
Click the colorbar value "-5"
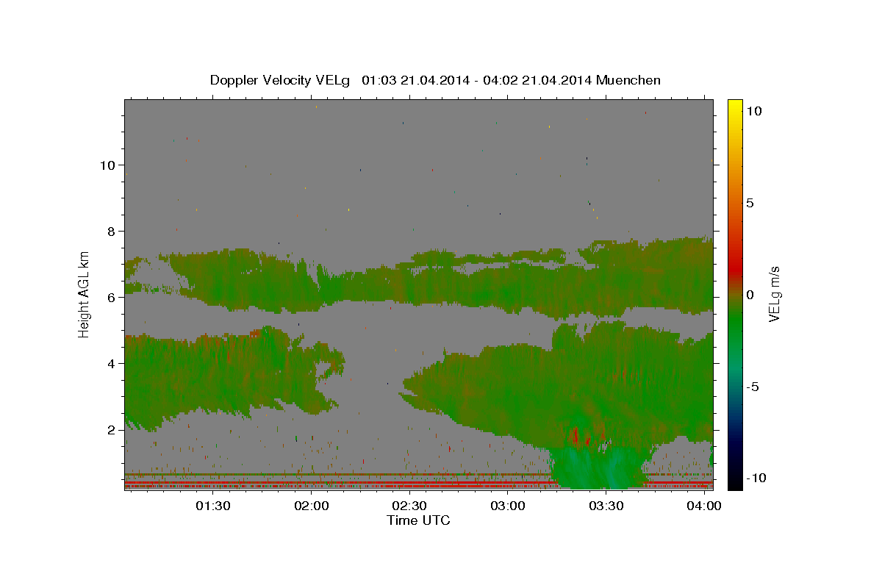[752, 387]
